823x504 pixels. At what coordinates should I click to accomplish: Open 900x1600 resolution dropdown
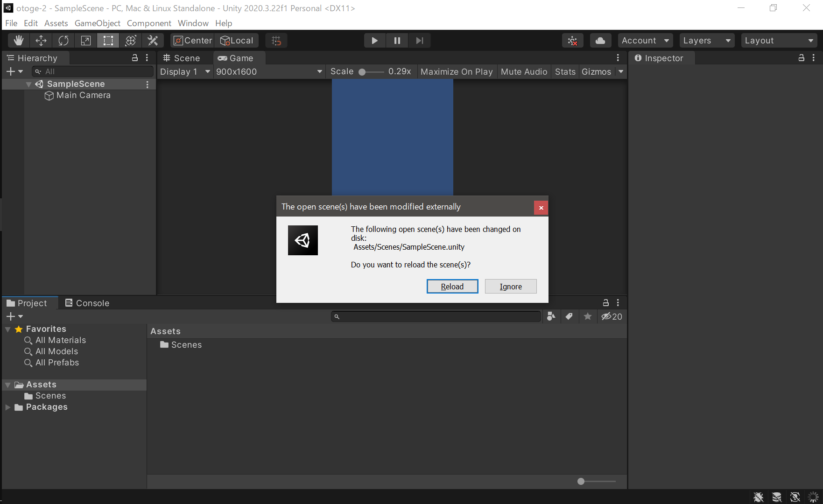click(269, 71)
